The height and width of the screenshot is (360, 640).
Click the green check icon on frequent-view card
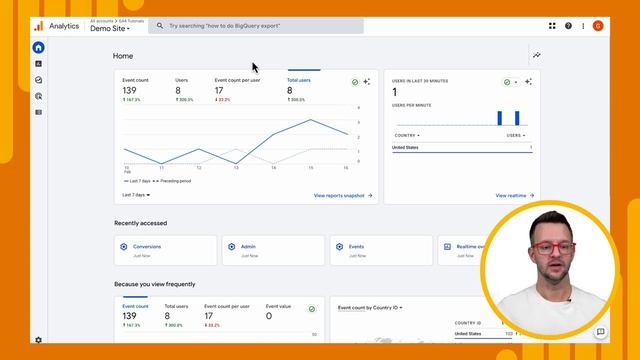coord(312,309)
